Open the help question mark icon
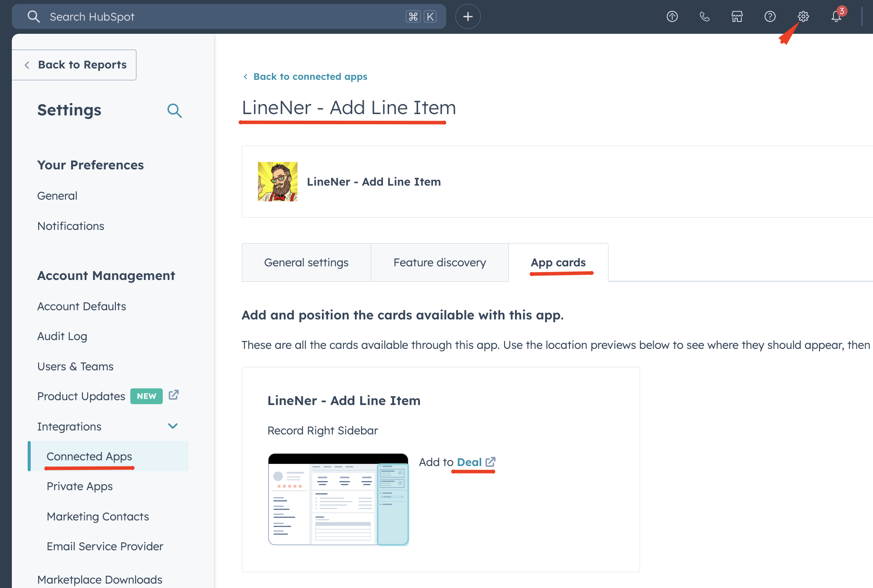The image size is (873, 588). click(x=770, y=17)
